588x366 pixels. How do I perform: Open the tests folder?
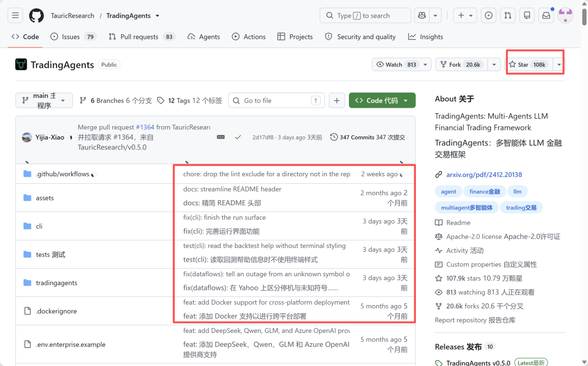[51, 255]
